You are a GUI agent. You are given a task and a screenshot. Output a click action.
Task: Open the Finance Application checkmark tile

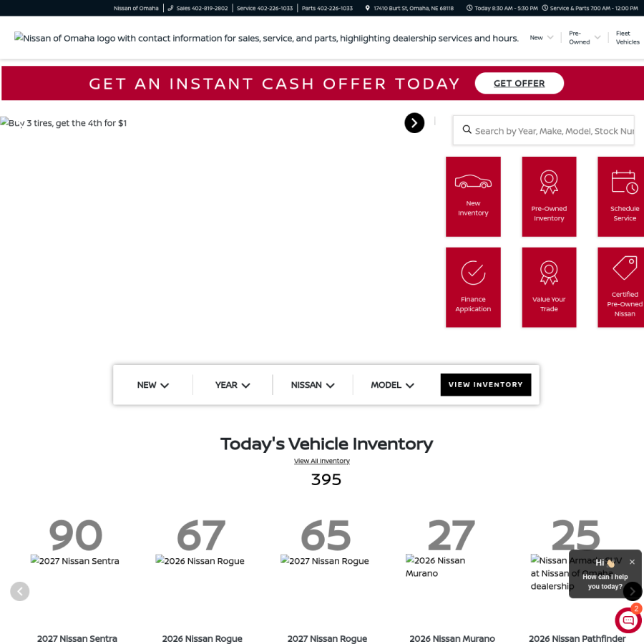tap(473, 287)
